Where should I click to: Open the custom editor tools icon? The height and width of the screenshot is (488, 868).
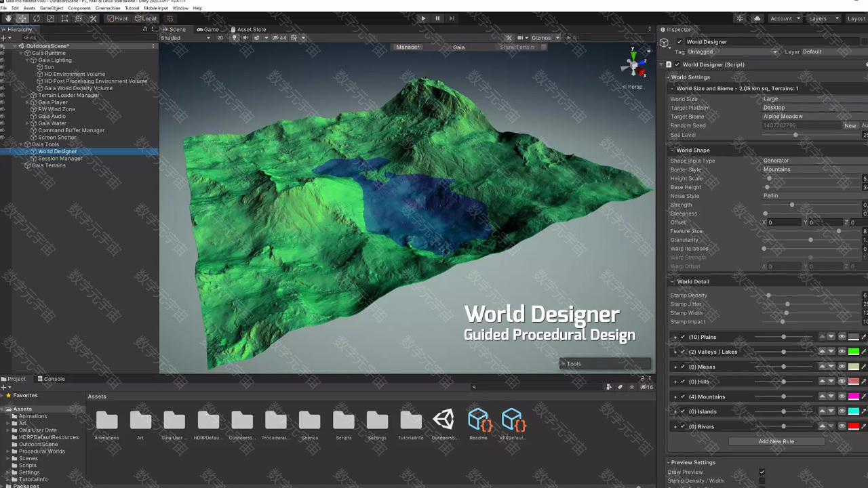(x=94, y=18)
